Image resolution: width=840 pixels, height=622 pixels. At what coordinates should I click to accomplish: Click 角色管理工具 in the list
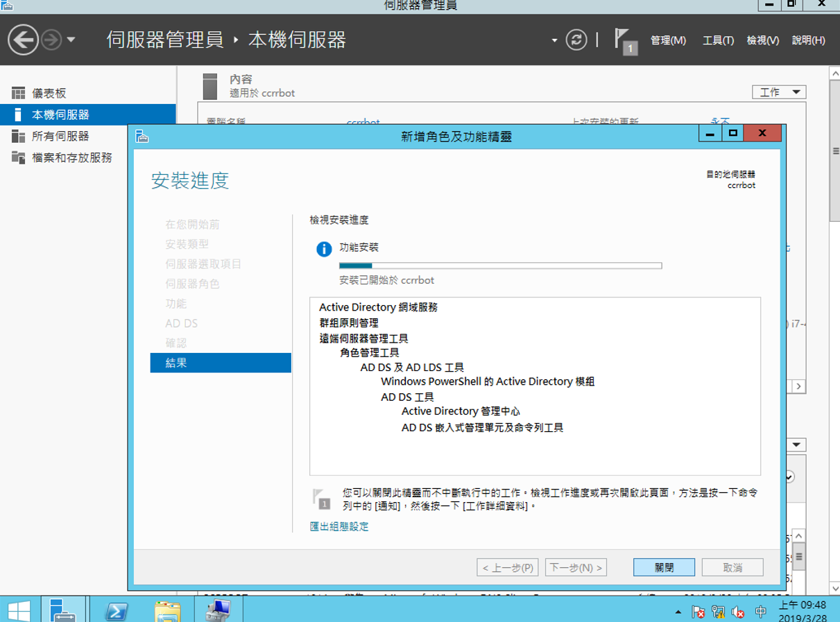click(x=369, y=353)
